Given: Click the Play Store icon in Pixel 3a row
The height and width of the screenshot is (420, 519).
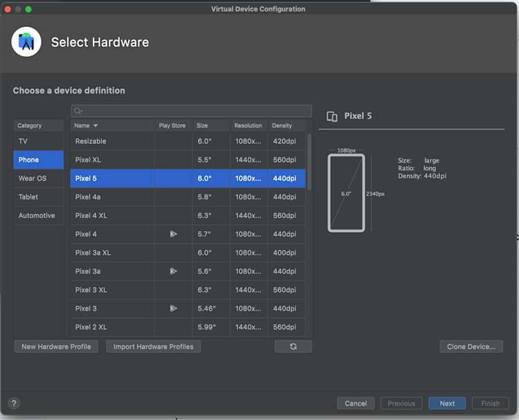Looking at the screenshot, I should [x=174, y=271].
